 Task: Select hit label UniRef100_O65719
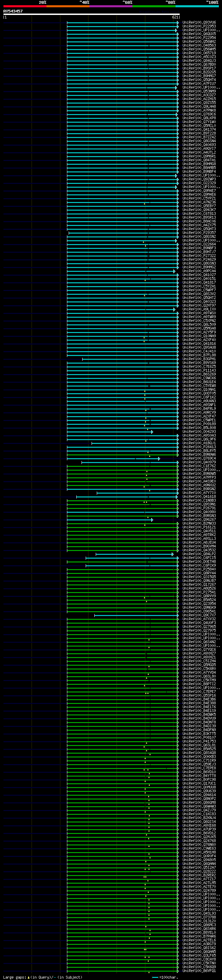click(199, 53)
